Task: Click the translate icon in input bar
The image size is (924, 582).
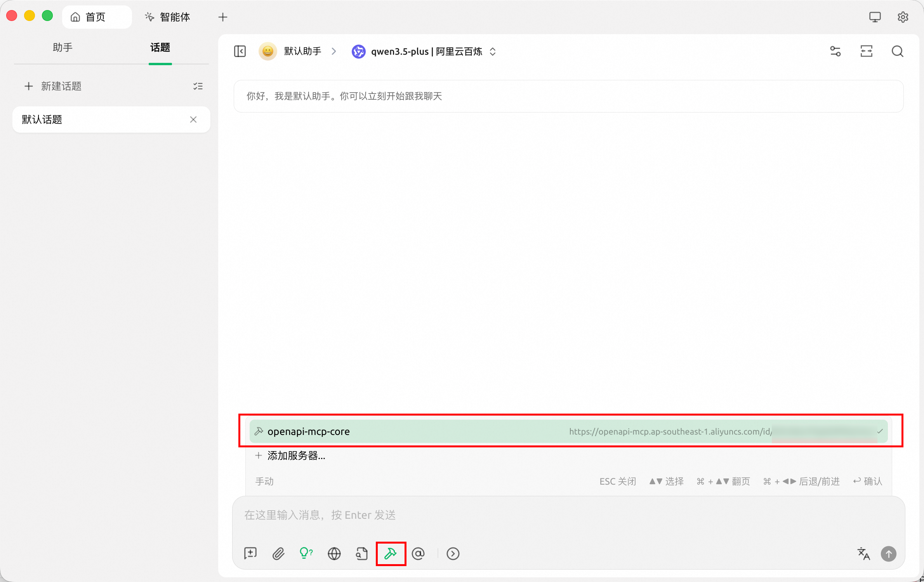Action: point(863,554)
